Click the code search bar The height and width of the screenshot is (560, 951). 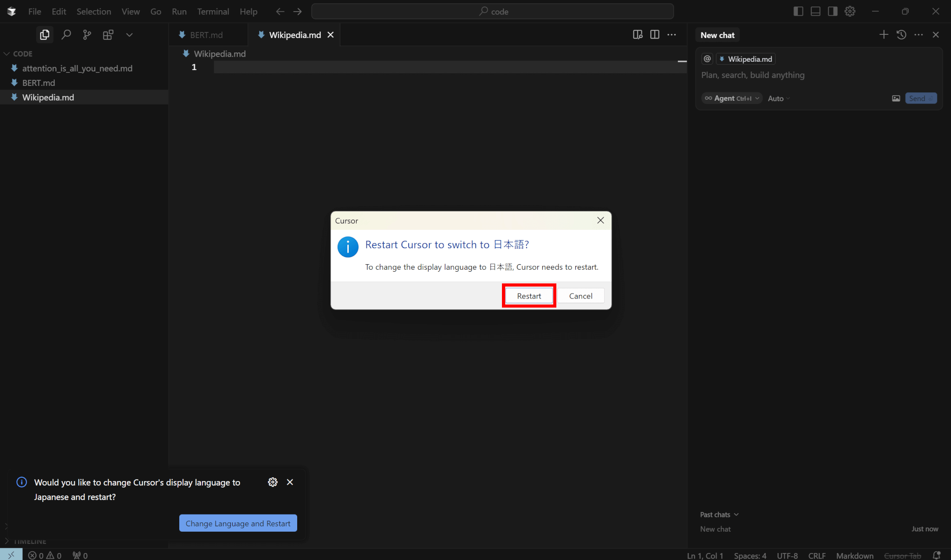tap(492, 12)
